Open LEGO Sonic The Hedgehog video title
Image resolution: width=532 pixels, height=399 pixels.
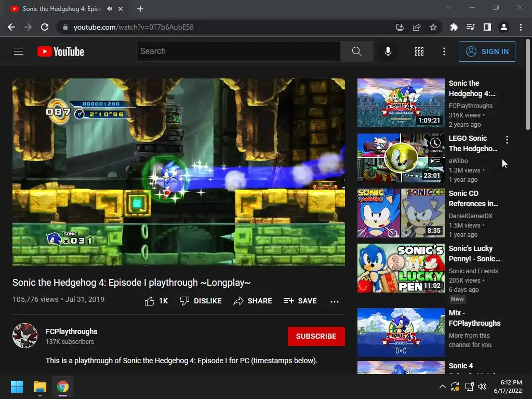click(473, 143)
